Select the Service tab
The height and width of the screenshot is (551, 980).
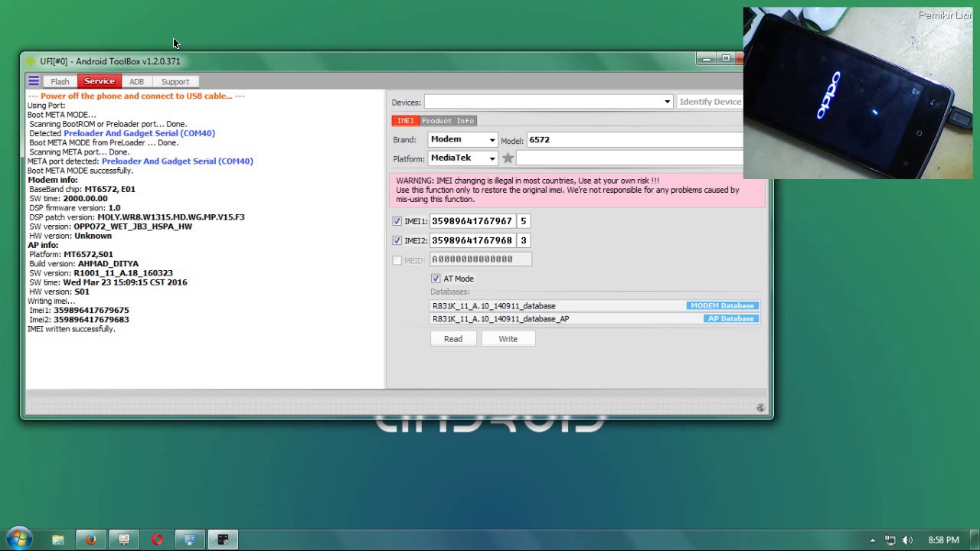pos(100,81)
